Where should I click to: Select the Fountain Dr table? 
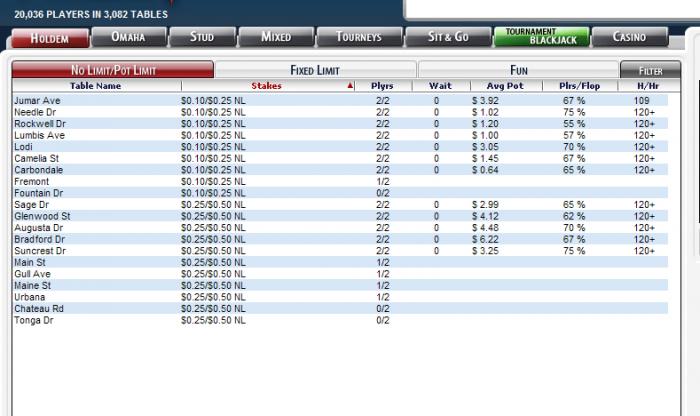pyautogui.click(x=340, y=193)
